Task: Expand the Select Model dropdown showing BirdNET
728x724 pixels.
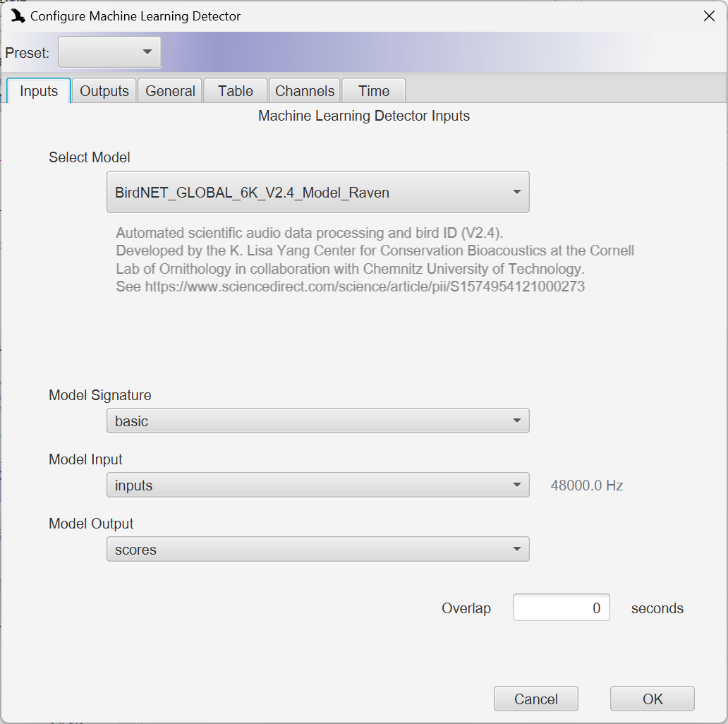Action: point(318,192)
